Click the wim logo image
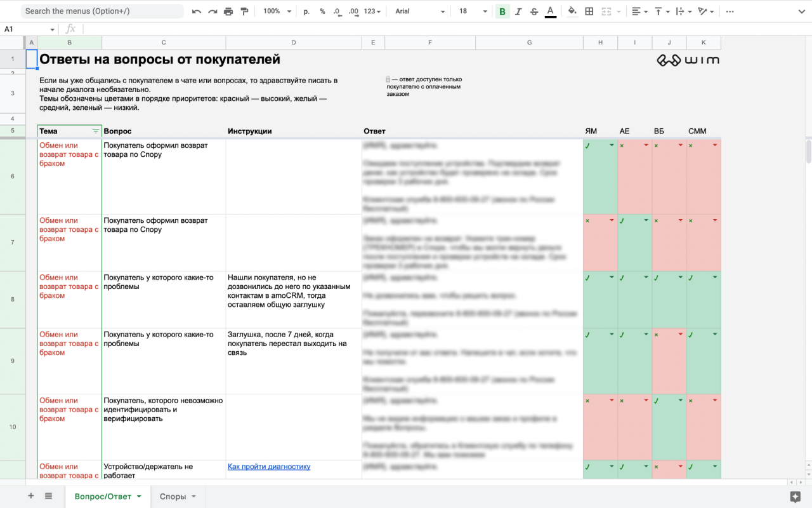Screen dimensions: 812x508 [x=688, y=60]
